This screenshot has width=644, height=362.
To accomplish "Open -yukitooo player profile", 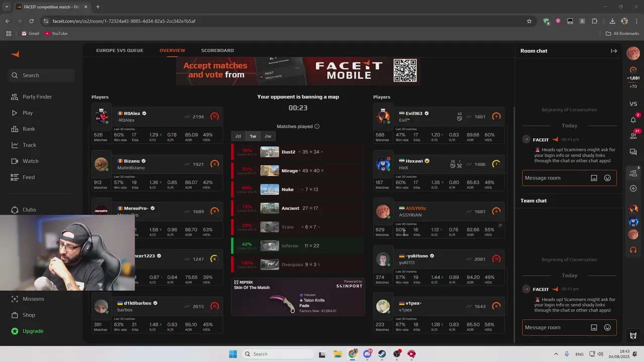I will (x=417, y=256).
